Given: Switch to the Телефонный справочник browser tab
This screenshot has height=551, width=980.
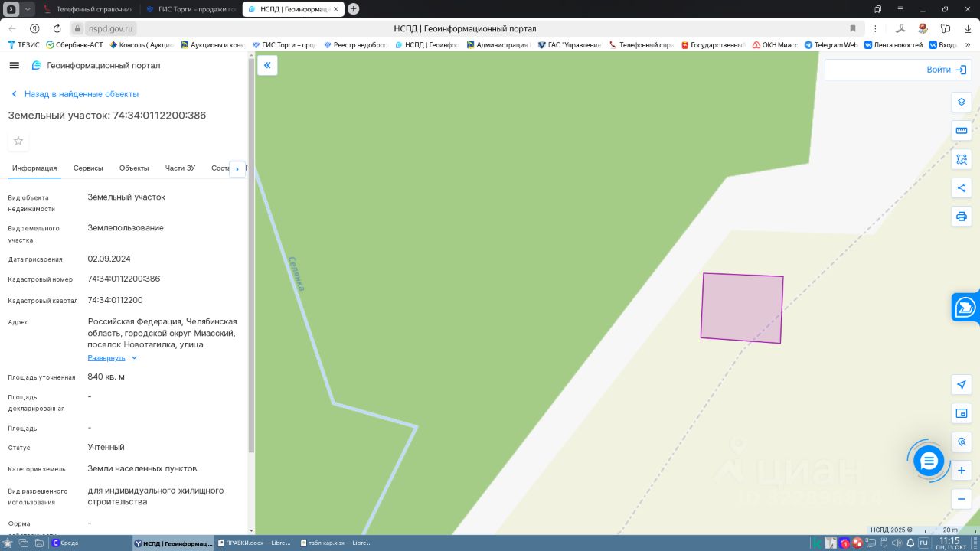Looking at the screenshot, I should [x=88, y=9].
